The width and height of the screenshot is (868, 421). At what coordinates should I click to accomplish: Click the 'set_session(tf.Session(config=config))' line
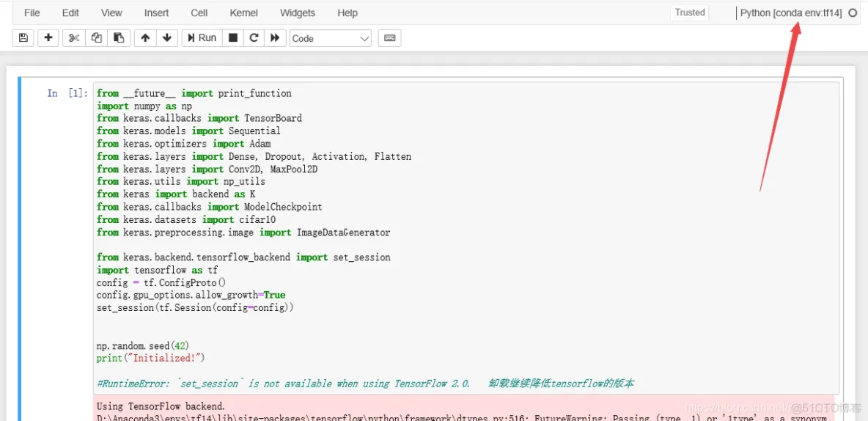[x=195, y=307]
